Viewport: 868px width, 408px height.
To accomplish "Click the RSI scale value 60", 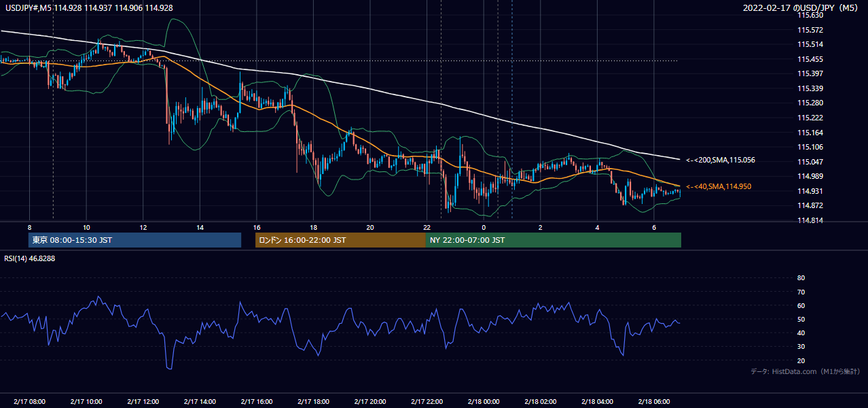I will pos(801,305).
